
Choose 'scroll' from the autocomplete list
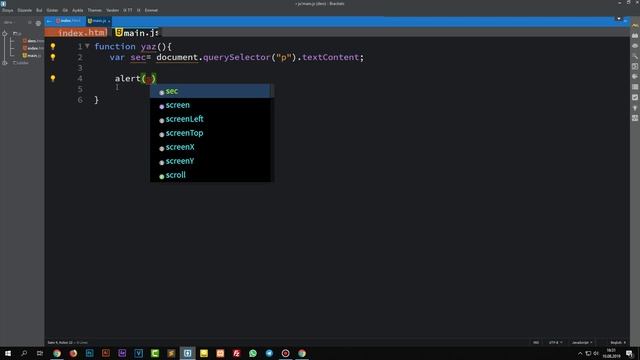pos(210,175)
